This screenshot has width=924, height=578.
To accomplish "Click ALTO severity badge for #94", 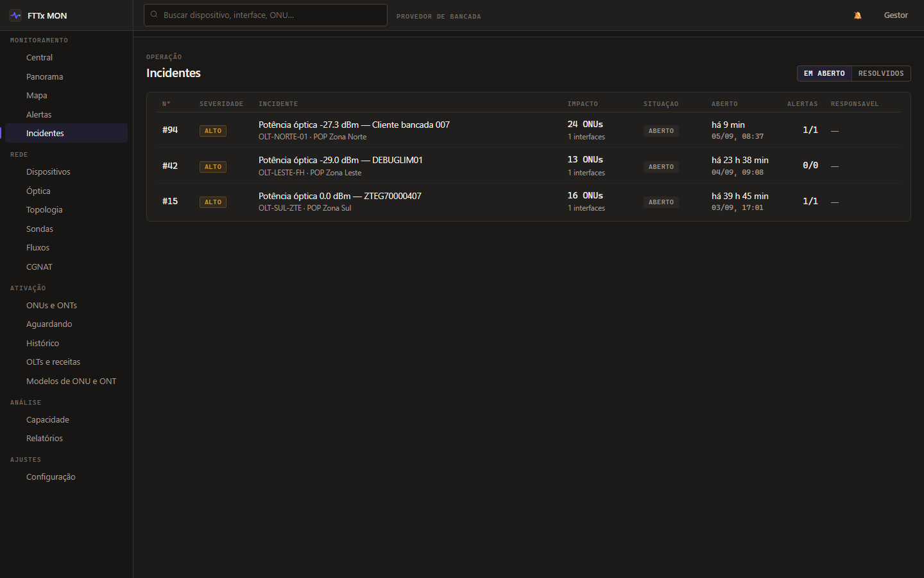I will coord(213,131).
